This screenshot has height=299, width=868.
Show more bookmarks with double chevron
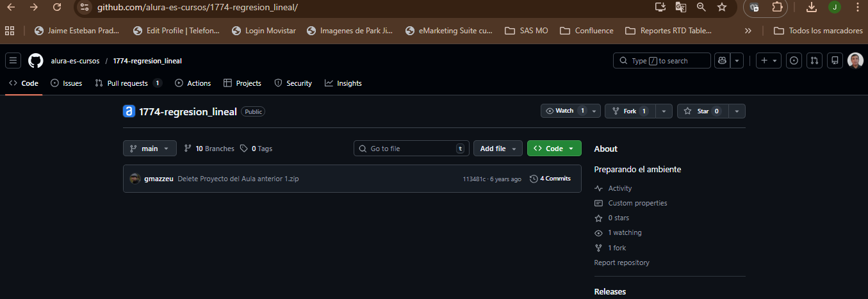pos(748,30)
